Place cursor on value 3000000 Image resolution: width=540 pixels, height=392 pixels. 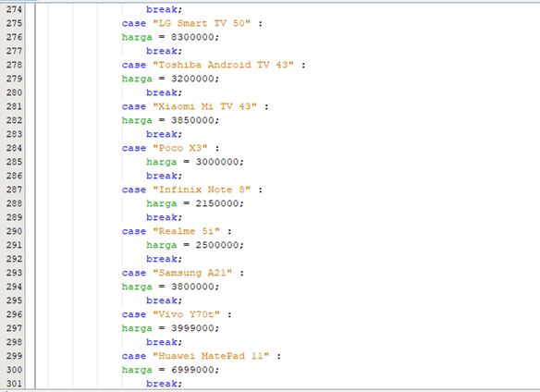pos(217,162)
